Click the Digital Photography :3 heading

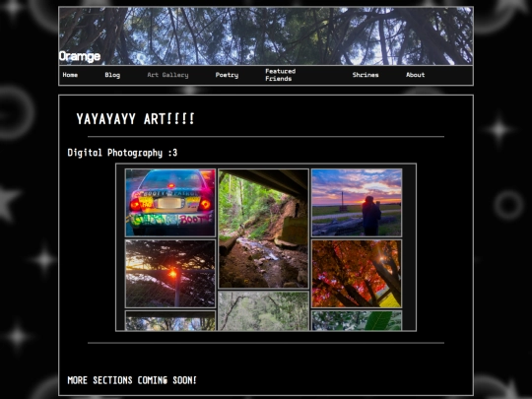click(122, 153)
